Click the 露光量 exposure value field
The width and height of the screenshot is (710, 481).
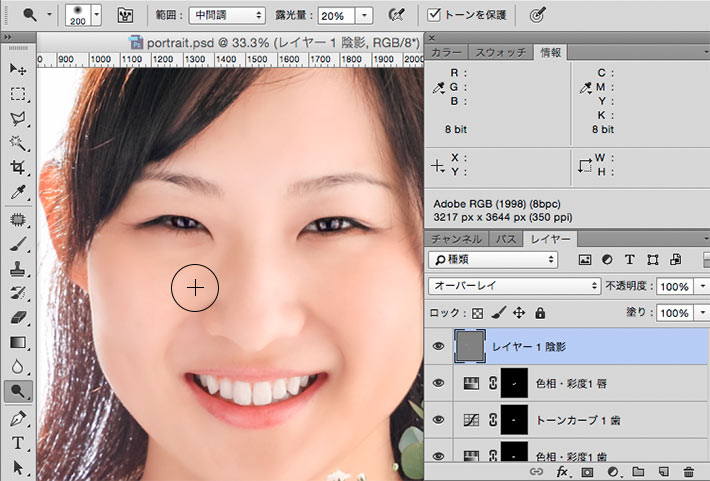pos(336,15)
